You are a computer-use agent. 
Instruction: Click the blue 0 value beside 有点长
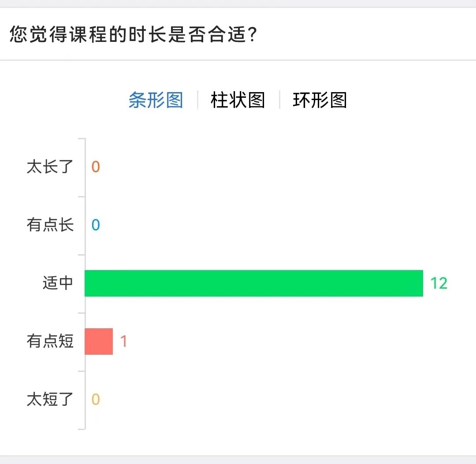click(x=96, y=225)
